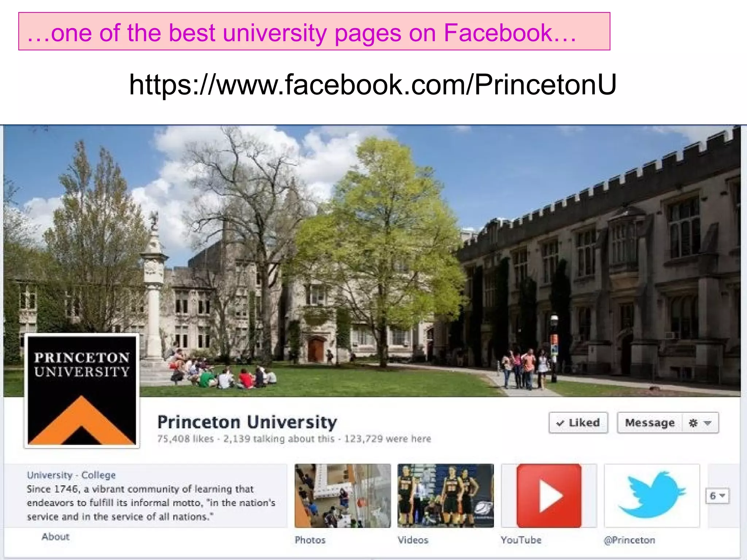Click the red YouTube play icon

pyautogui.click(x=549, y=496)
